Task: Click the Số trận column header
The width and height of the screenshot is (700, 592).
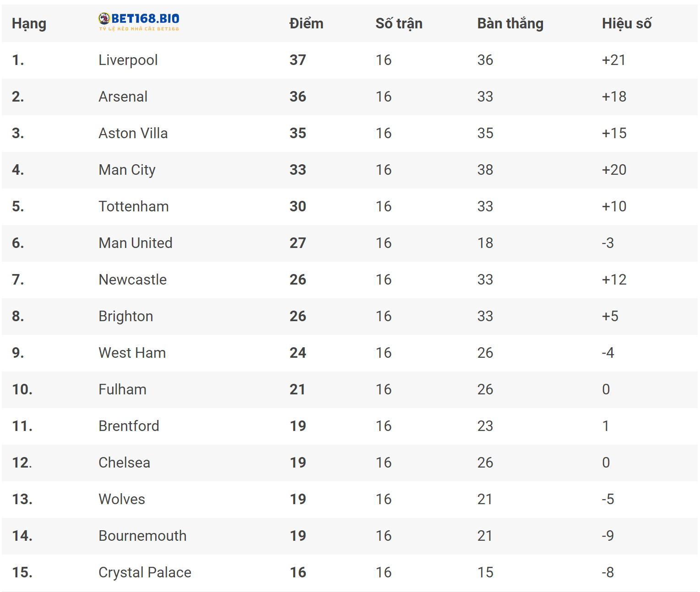Action: tap(399, 23)
